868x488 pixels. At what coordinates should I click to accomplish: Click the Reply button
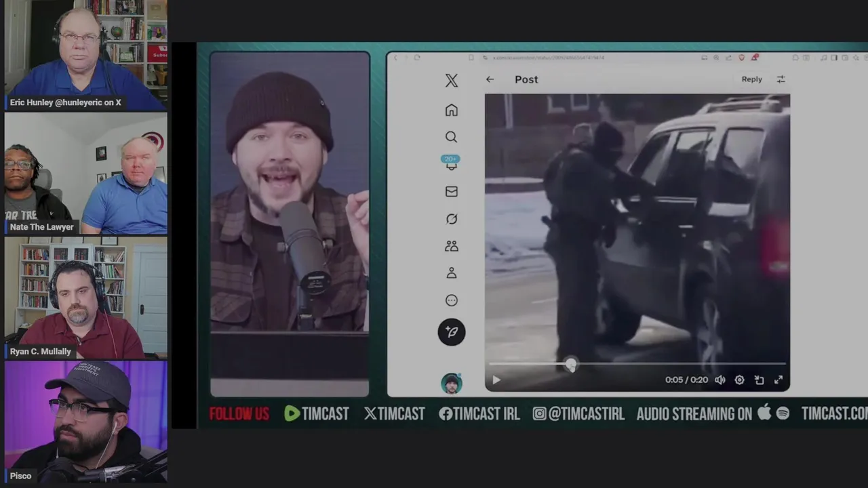tap(751, 79)
